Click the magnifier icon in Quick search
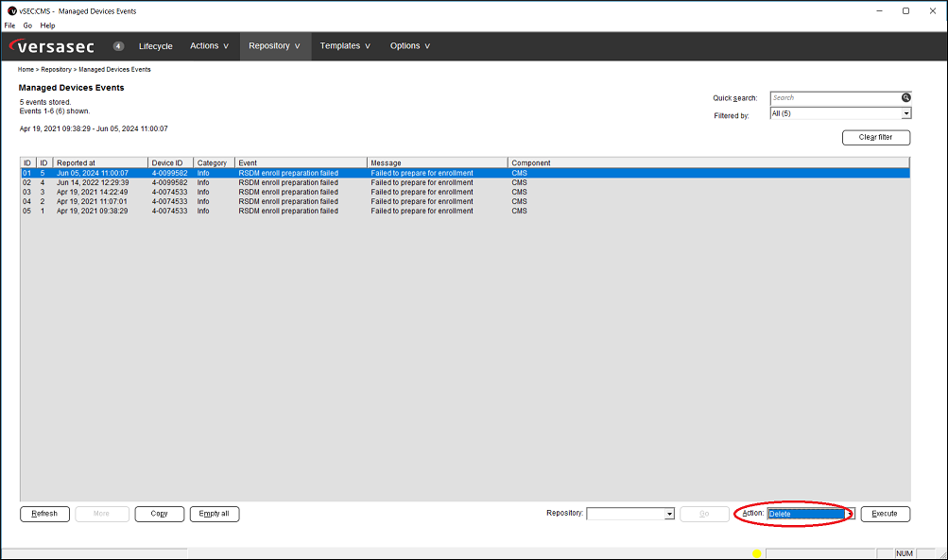 point(905,97)
